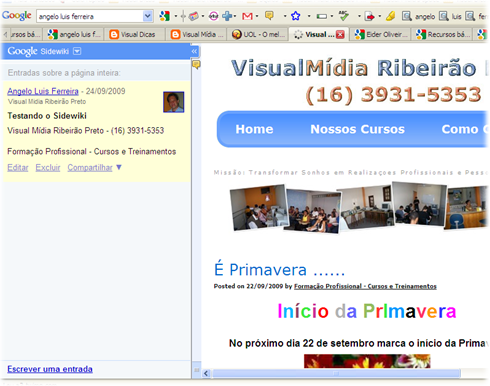Screen dimensions: 490x386
Task: Click the ABC spell check icon
Action: pyautogui.click(x=343, y=15)
